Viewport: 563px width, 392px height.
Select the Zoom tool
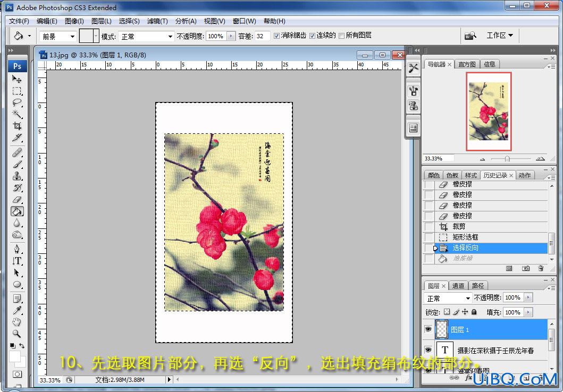[x=17, y=334]
